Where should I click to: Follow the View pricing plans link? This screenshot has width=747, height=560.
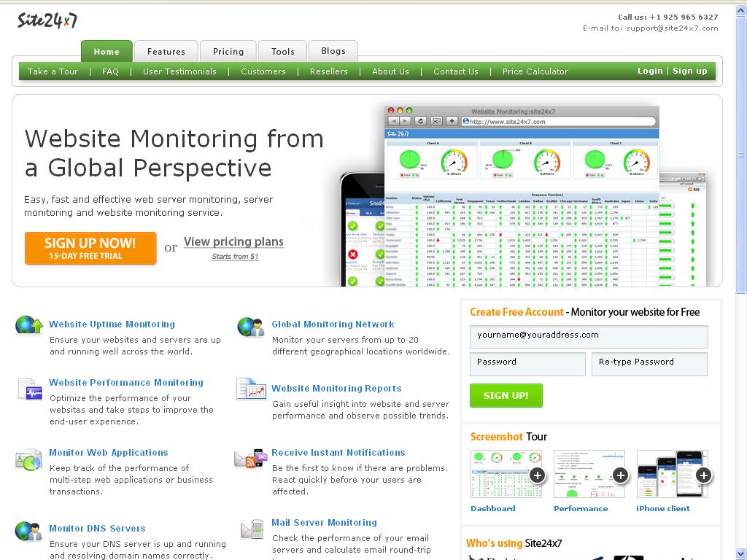click(233, 242)
